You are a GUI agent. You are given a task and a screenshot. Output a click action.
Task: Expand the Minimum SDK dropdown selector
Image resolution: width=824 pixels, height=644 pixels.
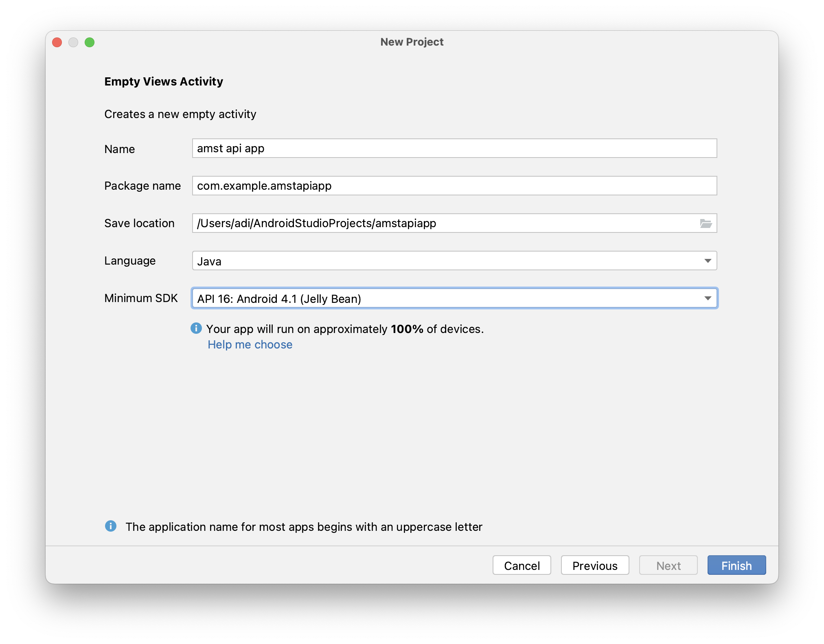tap(708, 298)
